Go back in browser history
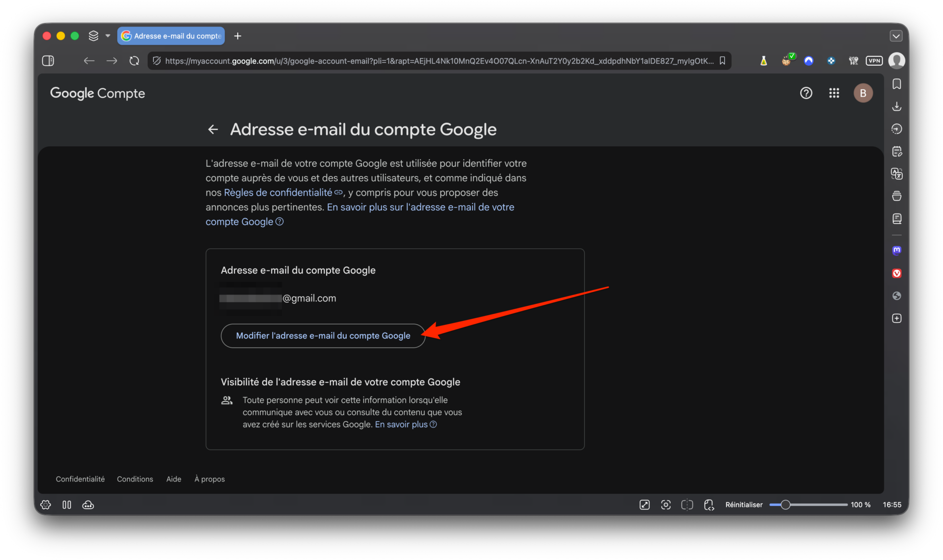Screen dimensions: 943x560 [89, 61]
